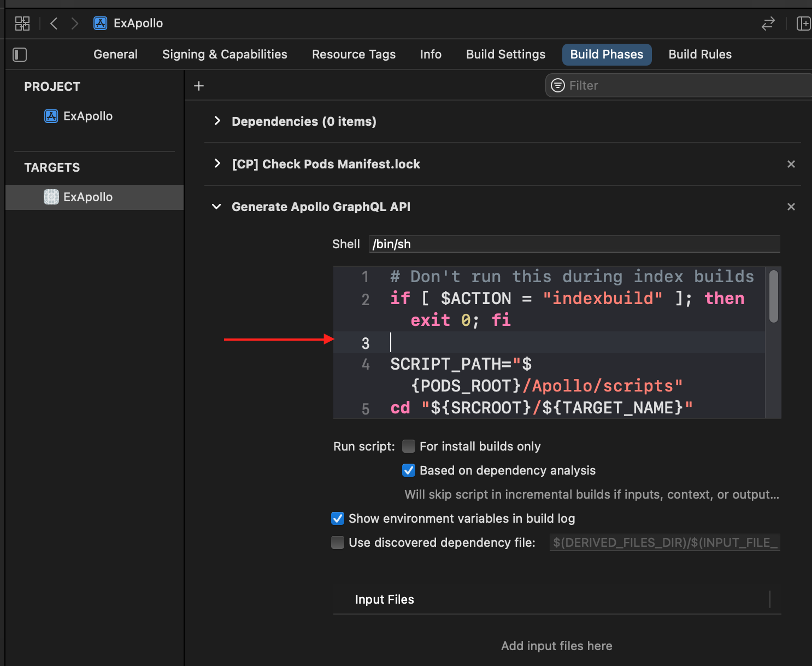Click the script editor vertical scrollbar
Viewport: 812px width, 666px height.
773,296
